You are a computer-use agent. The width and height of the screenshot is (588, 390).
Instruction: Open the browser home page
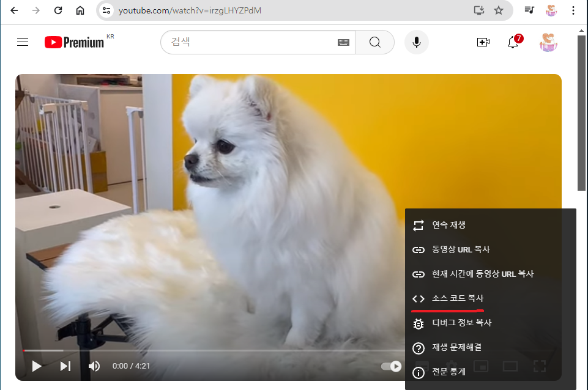click(80, 10)
